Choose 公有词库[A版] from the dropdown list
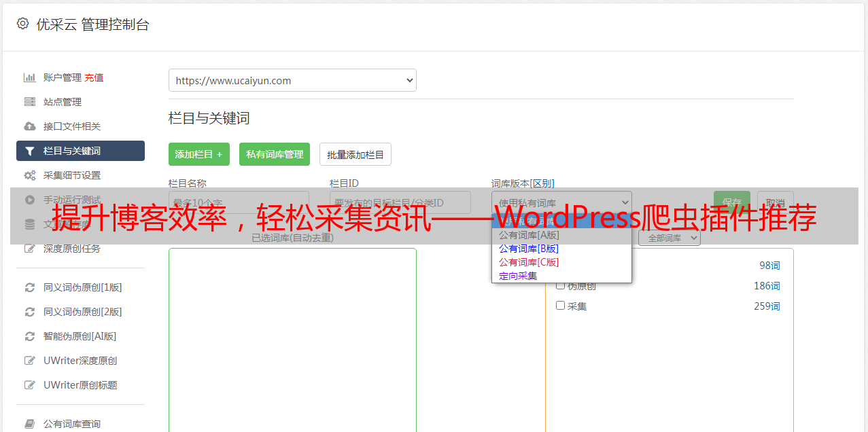 click(x=561, y=234)
